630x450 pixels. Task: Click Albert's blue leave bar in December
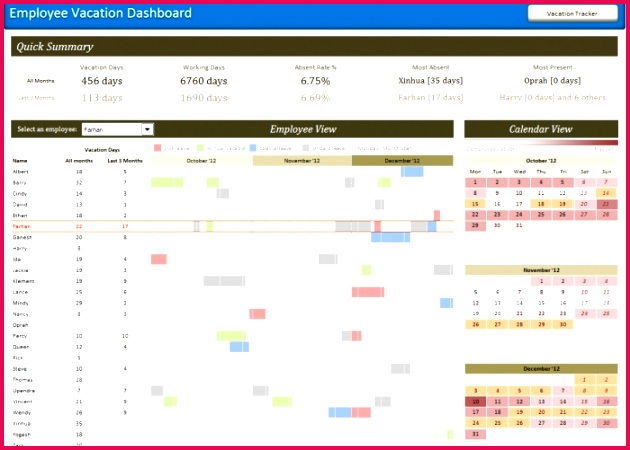click(412, 172)
